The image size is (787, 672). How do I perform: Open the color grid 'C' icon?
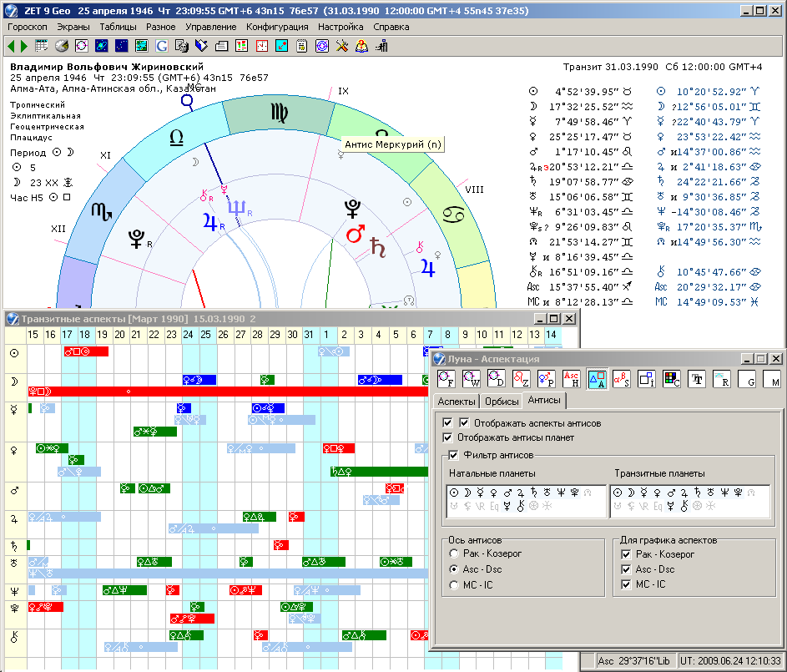pos(672,379)
